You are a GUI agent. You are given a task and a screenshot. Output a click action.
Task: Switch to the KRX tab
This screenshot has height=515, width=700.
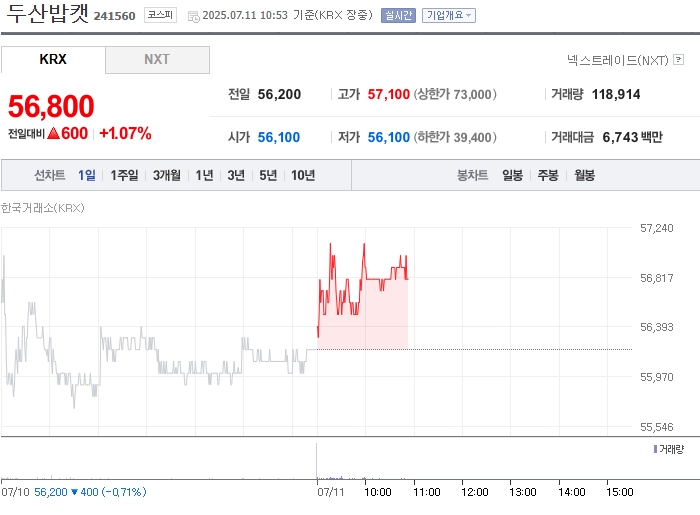click(x=53, y=59)
